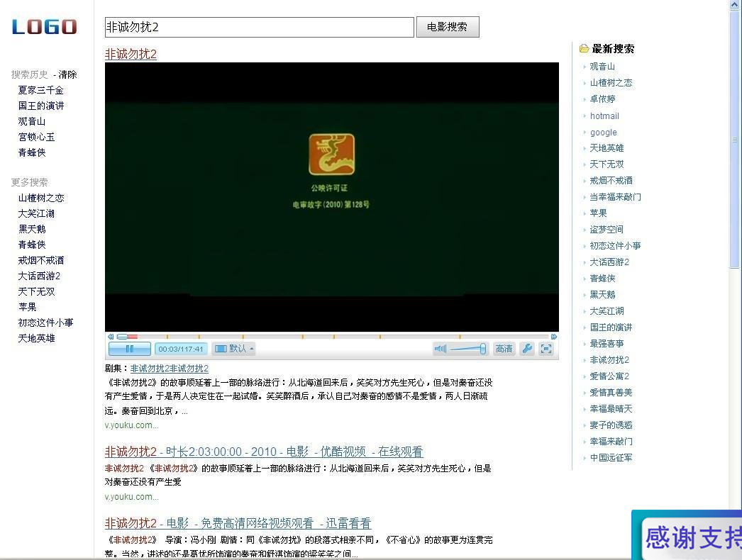This screenshot has width=742, height=560.
Task: Click the folder icon beside 最新搜索
Action: tap(584, 48)
